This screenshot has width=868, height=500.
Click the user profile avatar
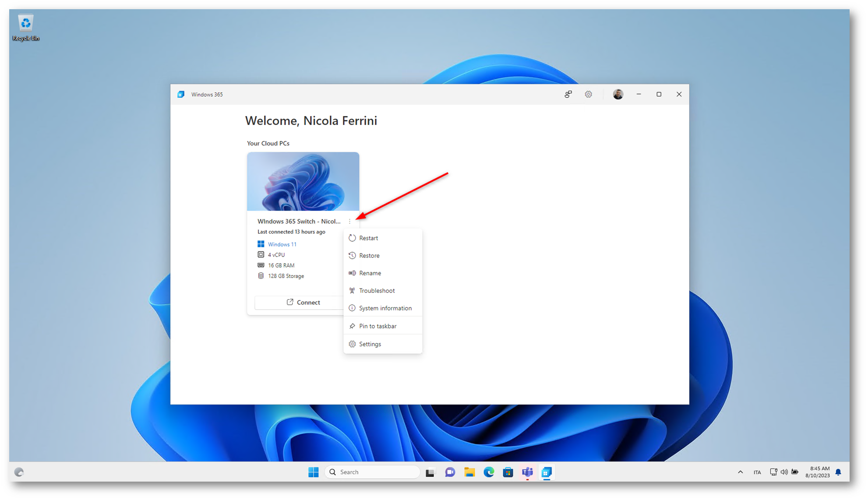tap(617, 94)
